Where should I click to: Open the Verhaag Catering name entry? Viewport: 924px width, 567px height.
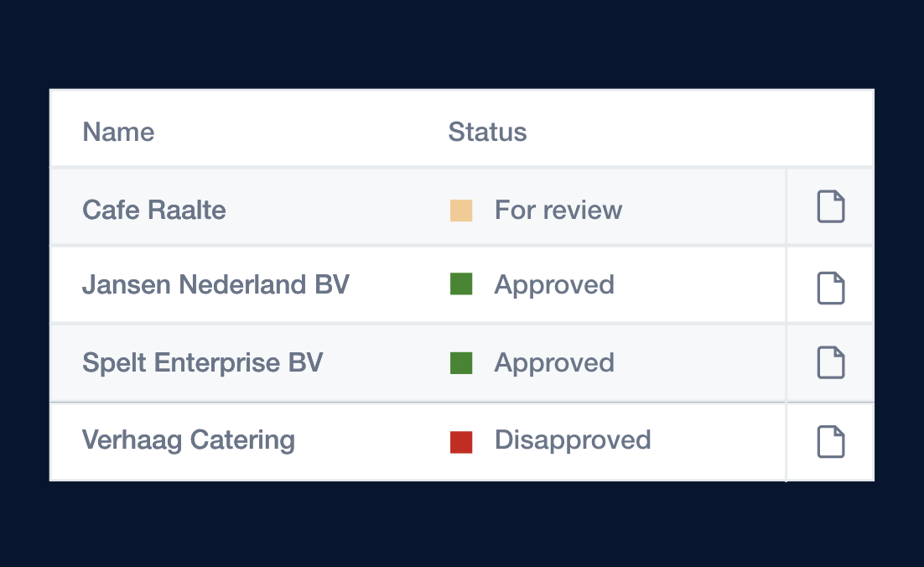click(189, 440)
